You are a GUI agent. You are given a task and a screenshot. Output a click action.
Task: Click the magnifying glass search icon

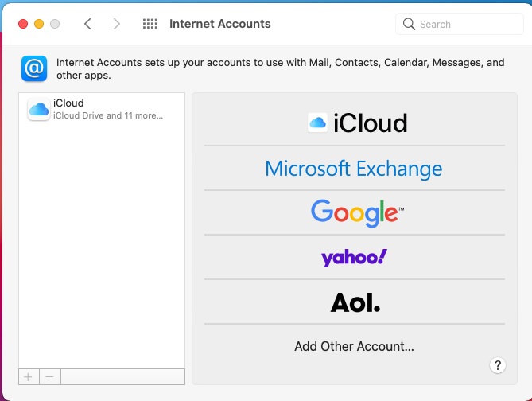[409, 24]
